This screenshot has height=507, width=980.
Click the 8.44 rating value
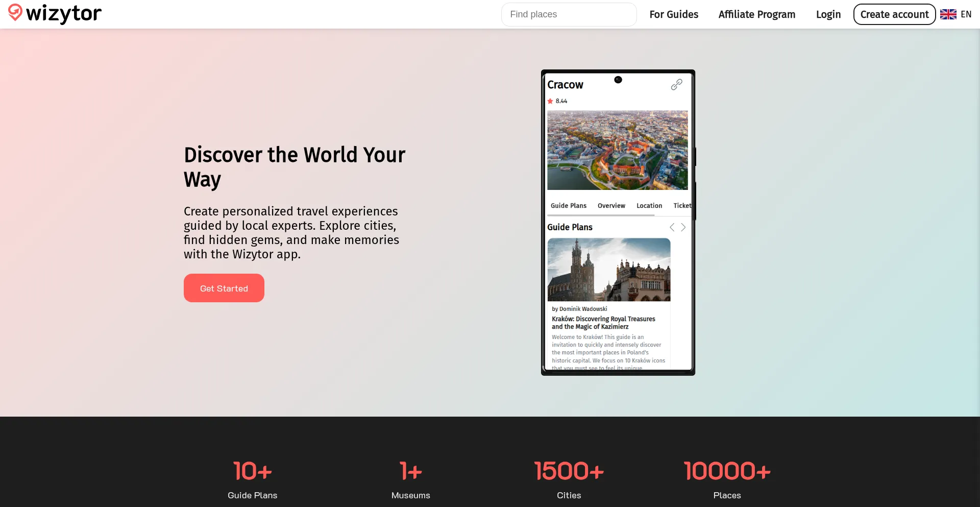[561, 101]
